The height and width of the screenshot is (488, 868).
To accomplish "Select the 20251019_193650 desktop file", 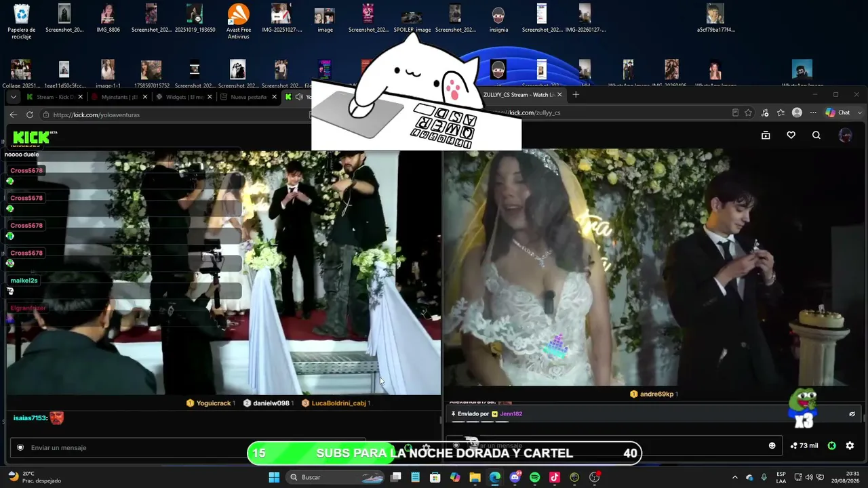I will (195, 18).
